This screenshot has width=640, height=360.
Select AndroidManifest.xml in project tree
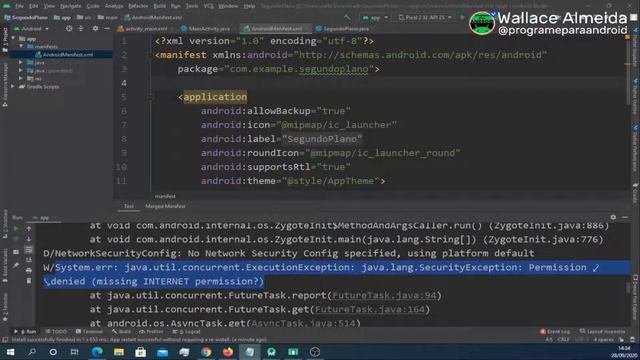pos(64,55)
